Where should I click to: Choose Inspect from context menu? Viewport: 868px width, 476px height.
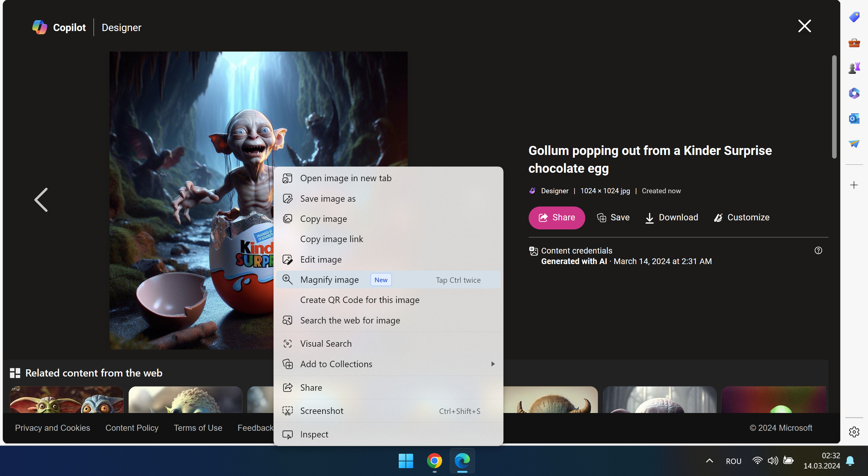[x=388, y=434]
